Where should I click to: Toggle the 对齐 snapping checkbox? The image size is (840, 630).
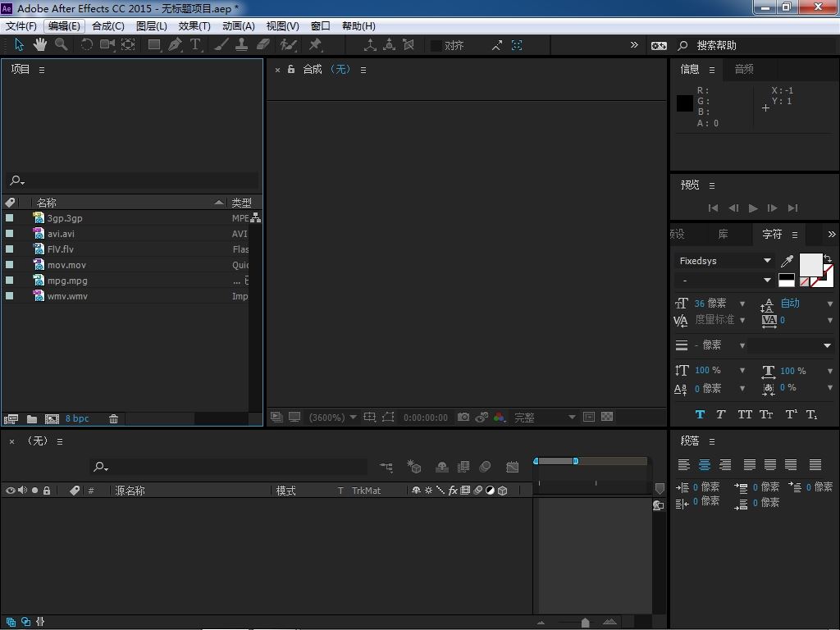(436, 46)
